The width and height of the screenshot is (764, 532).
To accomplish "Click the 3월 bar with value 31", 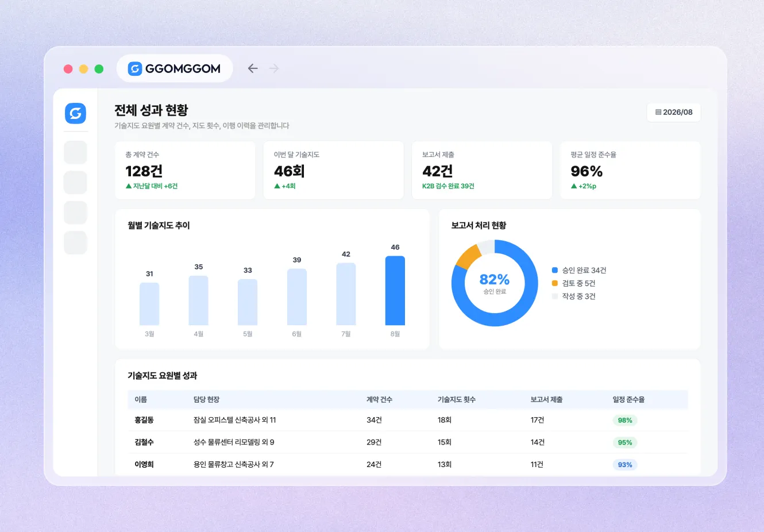I will click(149, 304).
